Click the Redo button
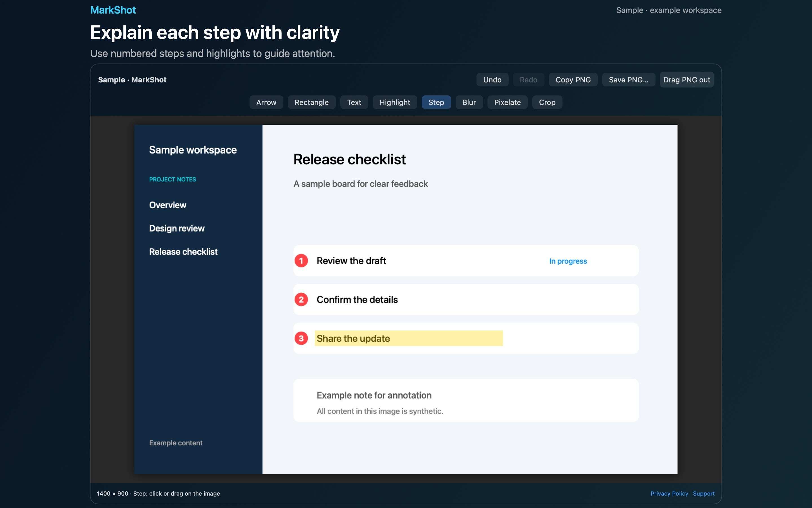 coord(528,80)
